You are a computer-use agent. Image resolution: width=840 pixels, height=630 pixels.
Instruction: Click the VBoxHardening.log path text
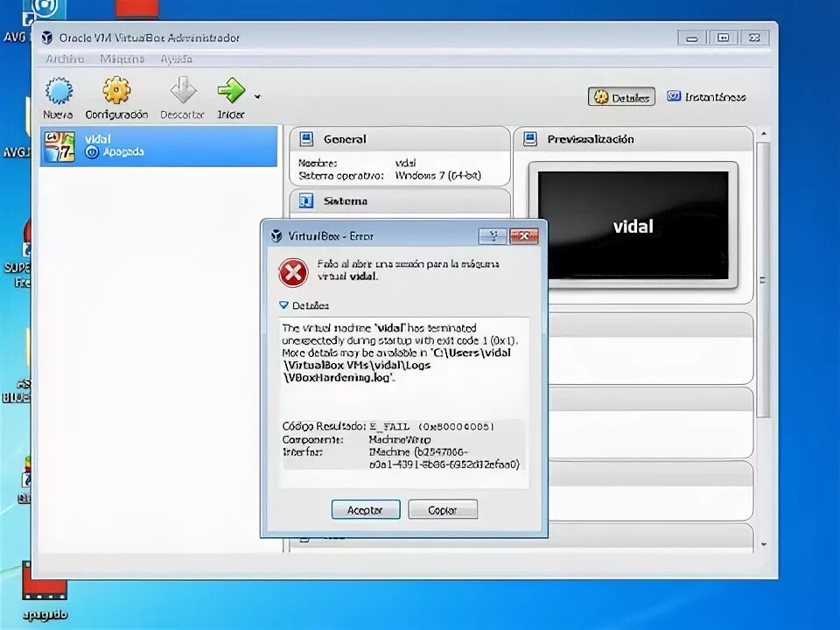[x=339, y=378]
